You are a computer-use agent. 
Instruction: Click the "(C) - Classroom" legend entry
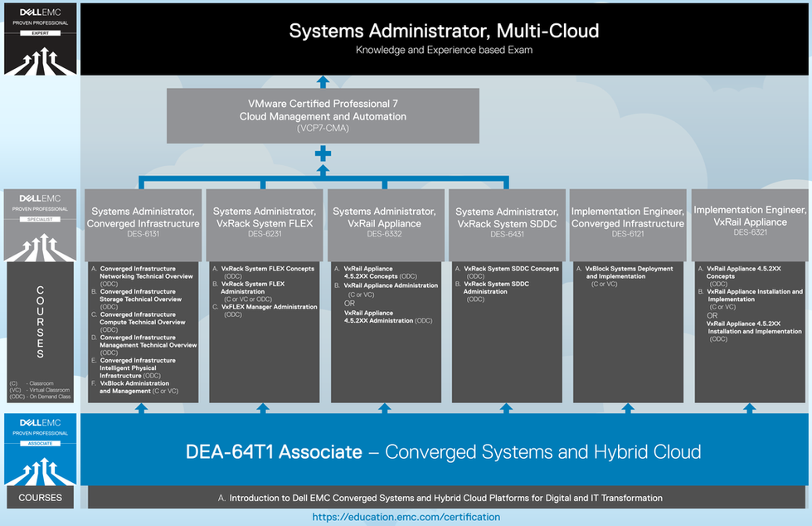(32, 383)
